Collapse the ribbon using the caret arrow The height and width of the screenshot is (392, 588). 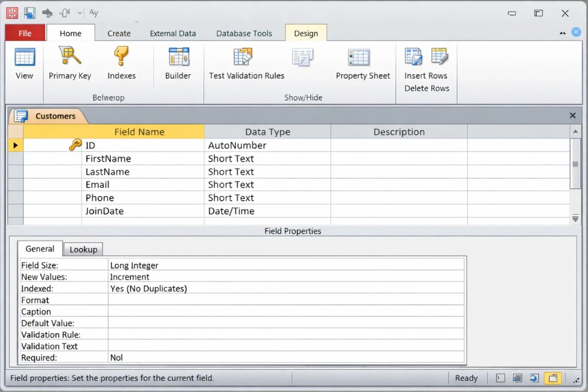[x=563, y=33]
